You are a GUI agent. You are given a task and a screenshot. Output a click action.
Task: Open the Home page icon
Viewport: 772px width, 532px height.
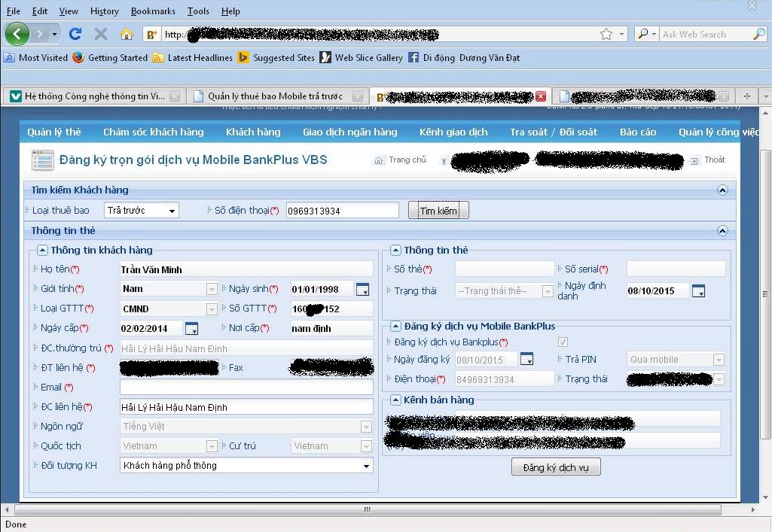point(127,34)
